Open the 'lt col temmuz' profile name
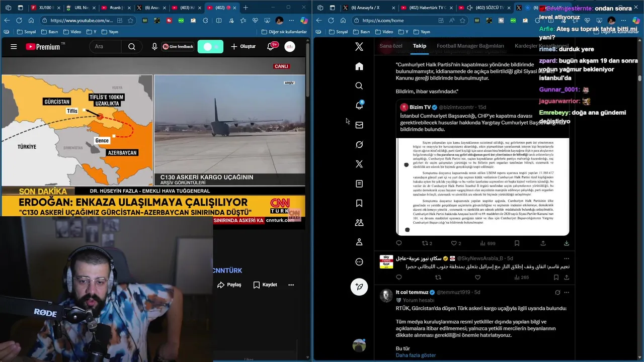This screenshot has height=362, width=644. coord(412,292)
